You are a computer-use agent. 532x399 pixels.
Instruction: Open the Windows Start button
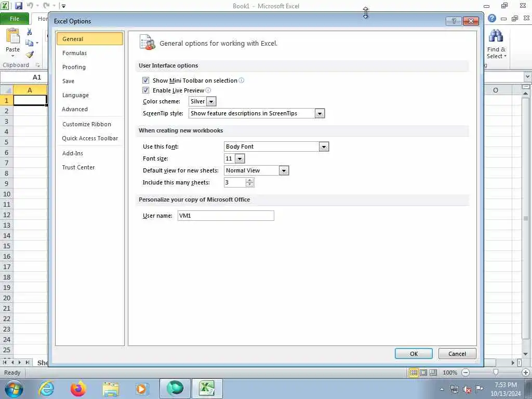coord(14,389)
